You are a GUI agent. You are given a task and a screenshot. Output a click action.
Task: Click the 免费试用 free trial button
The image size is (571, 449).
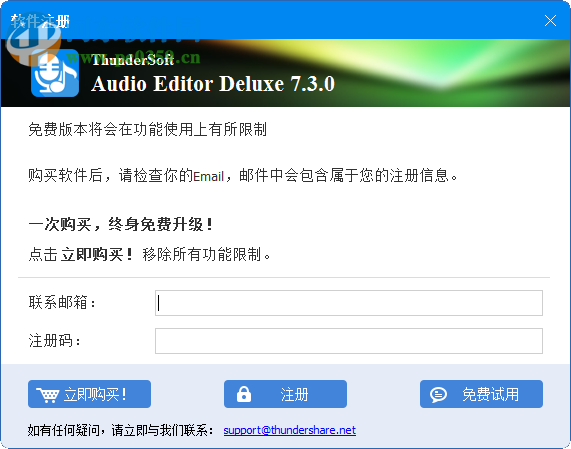pyautogui.click(x=481, y=394)
